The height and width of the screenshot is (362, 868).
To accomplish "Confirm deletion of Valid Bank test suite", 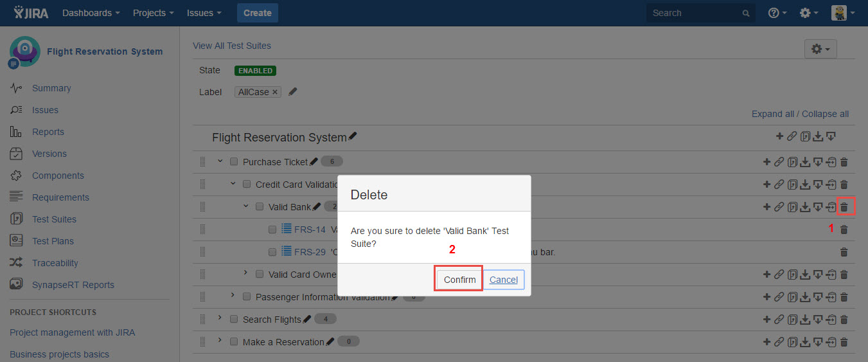I will [x=459, y=280].
